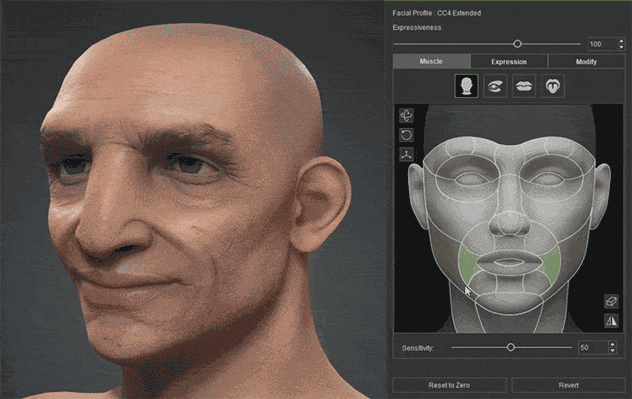
Task: Select the lips region on face map
Action: pyautogui.click(x=509, y=262)
